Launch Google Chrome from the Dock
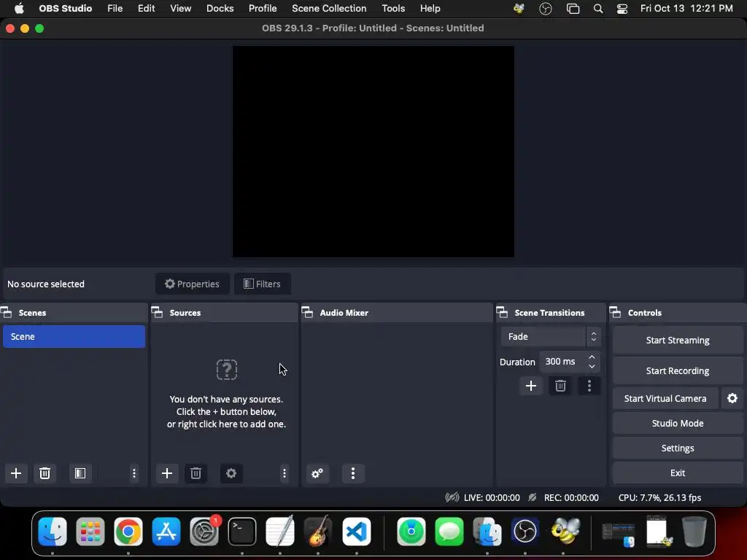The width and height of the screenshot is (747, 560). point(128,532)
